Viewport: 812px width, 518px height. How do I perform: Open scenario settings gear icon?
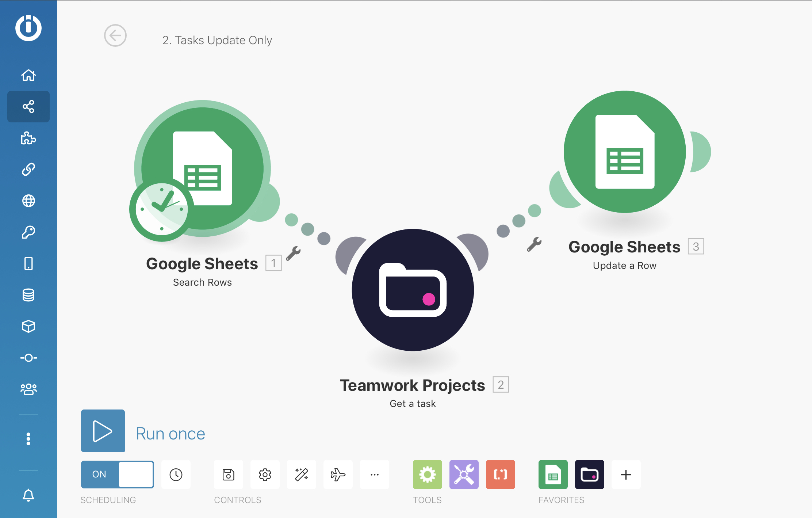[265, 475]
